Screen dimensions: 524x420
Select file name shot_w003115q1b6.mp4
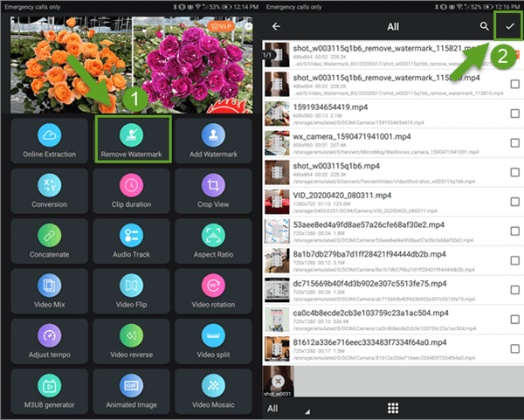(336, 166)
